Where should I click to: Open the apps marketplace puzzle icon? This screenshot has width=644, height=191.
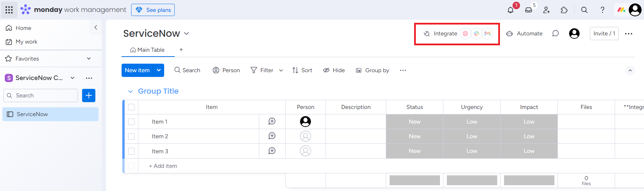click(x=564, y=10)
